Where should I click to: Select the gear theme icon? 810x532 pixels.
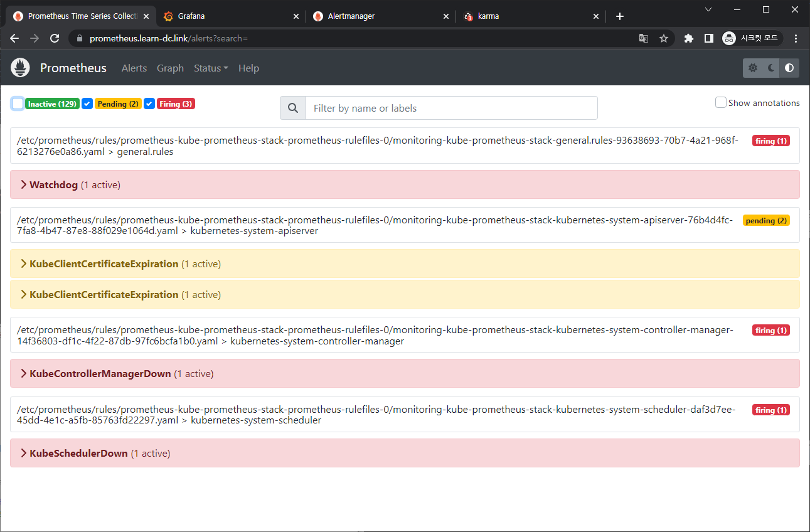(753, 68)
